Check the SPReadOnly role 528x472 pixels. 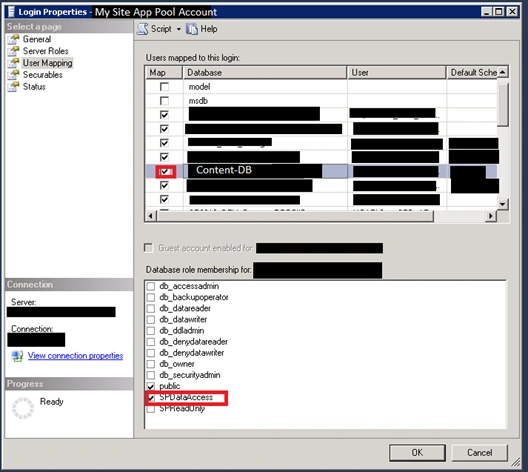(x=151, y=409)
